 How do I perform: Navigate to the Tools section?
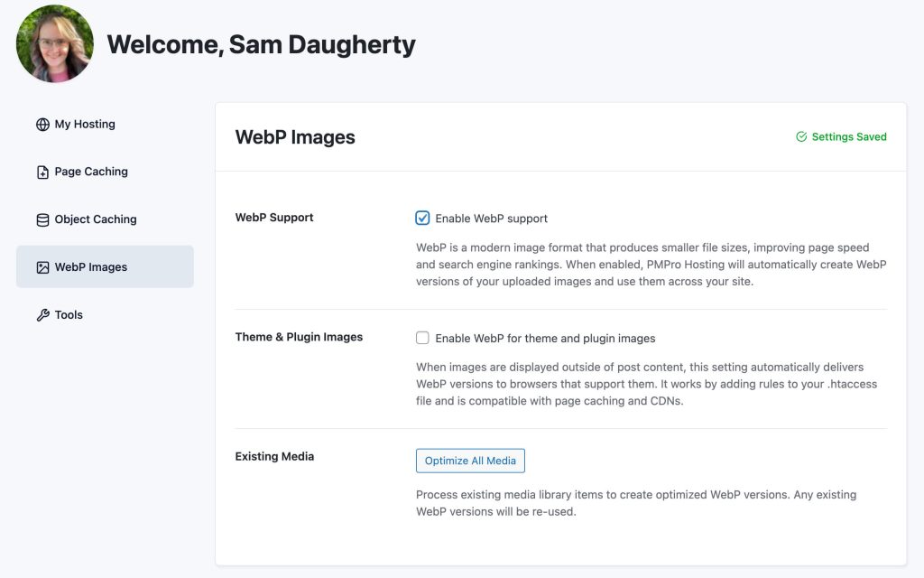tap(71, 314)
